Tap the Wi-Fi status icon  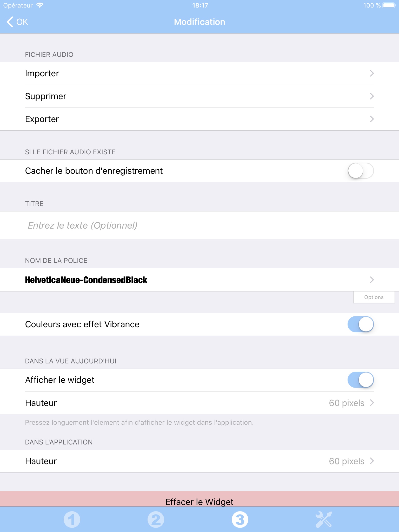pos(40,5)
